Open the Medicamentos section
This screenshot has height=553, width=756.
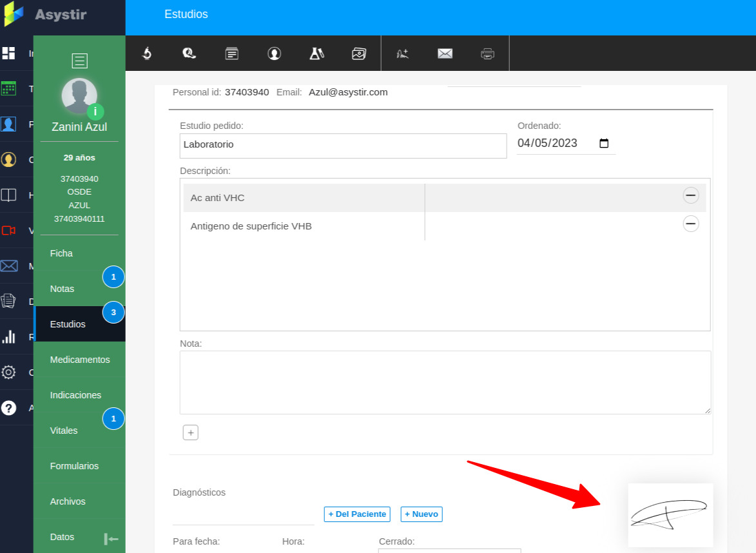[x=80, y=360]
